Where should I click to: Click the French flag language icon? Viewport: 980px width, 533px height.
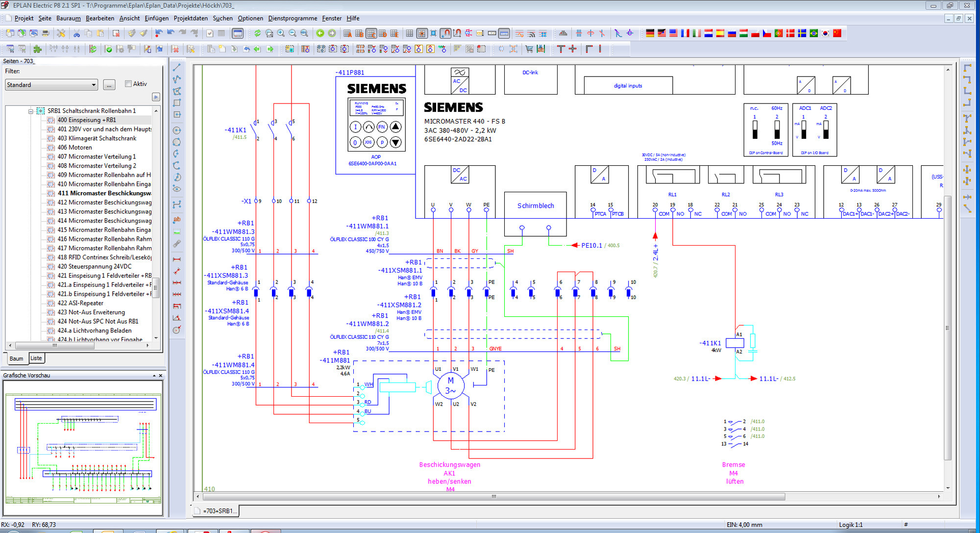point(686,33)
